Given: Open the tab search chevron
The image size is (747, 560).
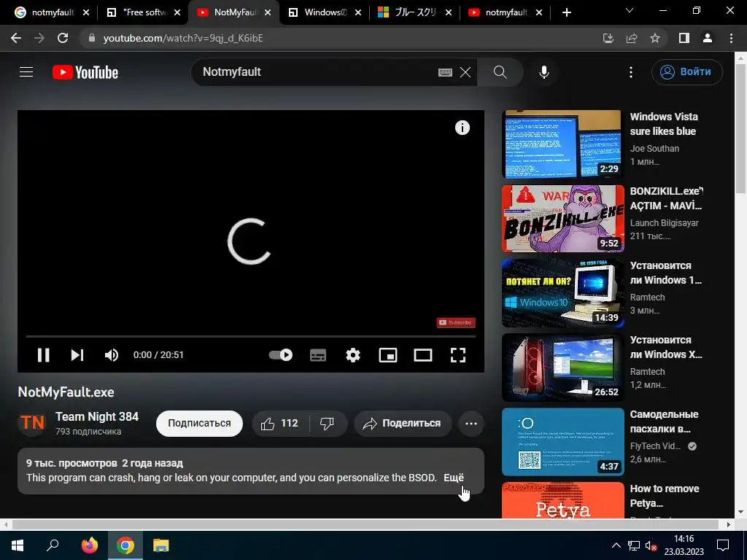Looking at the screenshot, I should coord(630,10).
